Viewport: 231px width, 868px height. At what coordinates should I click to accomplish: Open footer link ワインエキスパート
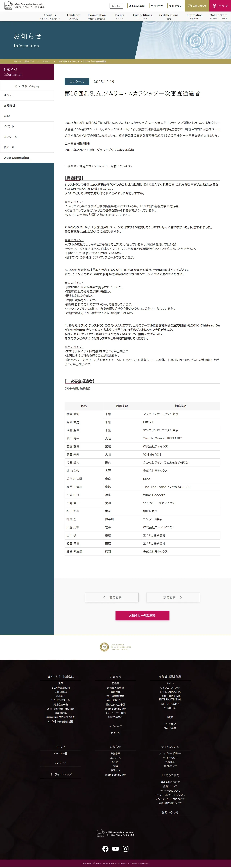170,687
